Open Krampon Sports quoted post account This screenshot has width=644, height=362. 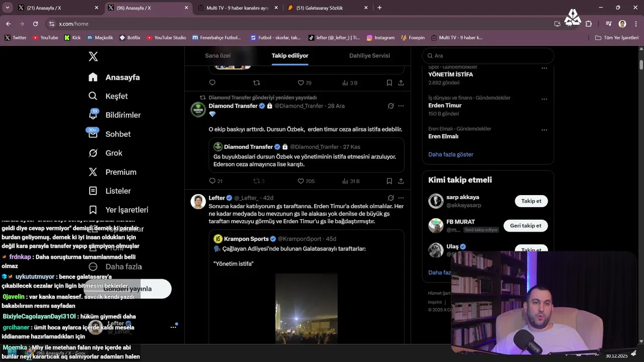pos(246,239)
